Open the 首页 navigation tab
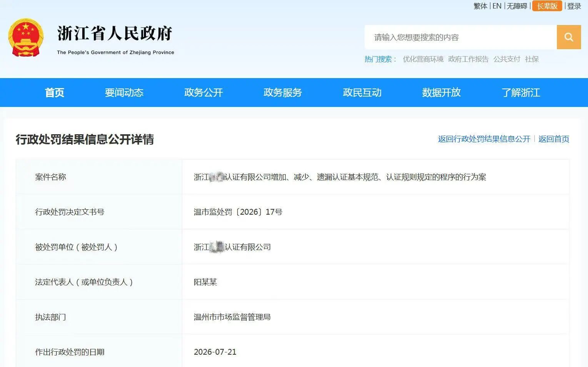 [55, 93]
